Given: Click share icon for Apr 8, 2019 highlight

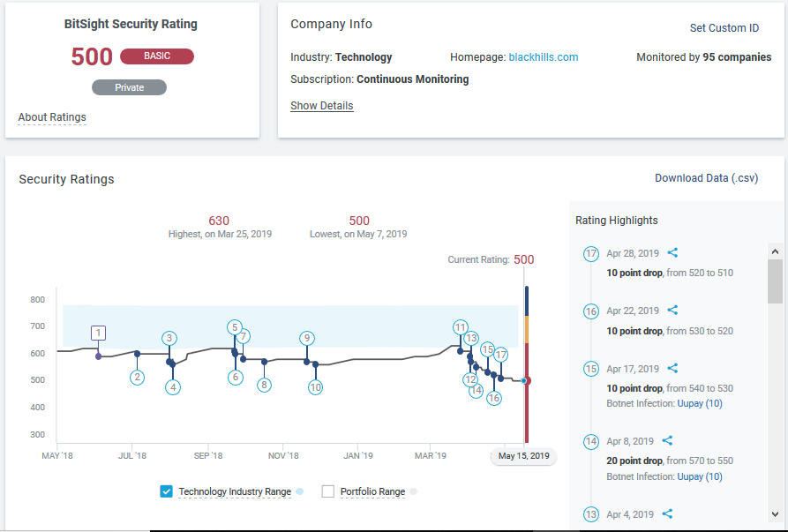Looking at the screenshot, I should (667, 440).
